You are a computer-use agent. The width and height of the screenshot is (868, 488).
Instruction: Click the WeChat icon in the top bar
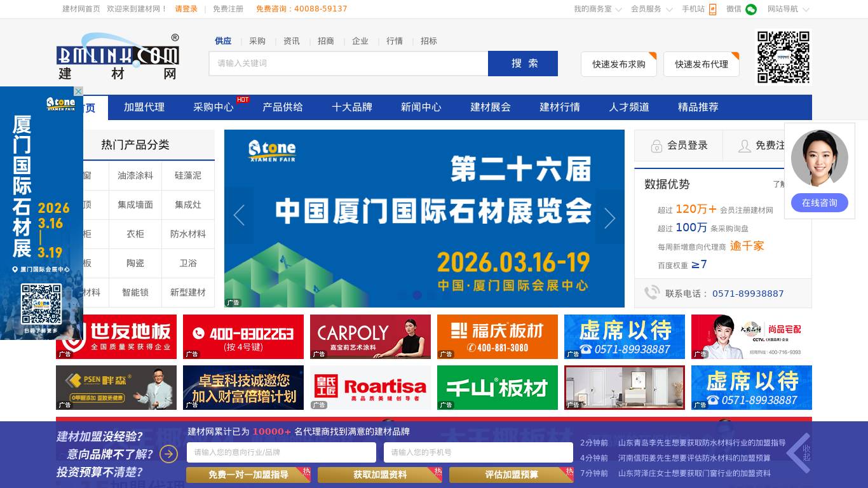coord(750,10)
